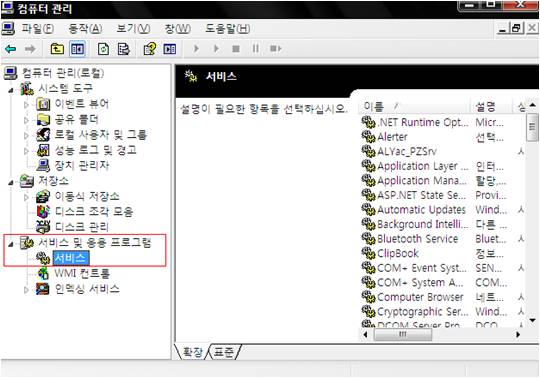Select the Automatic Updates service
This screenshot has width=540, height=378.
click(421, 209)
